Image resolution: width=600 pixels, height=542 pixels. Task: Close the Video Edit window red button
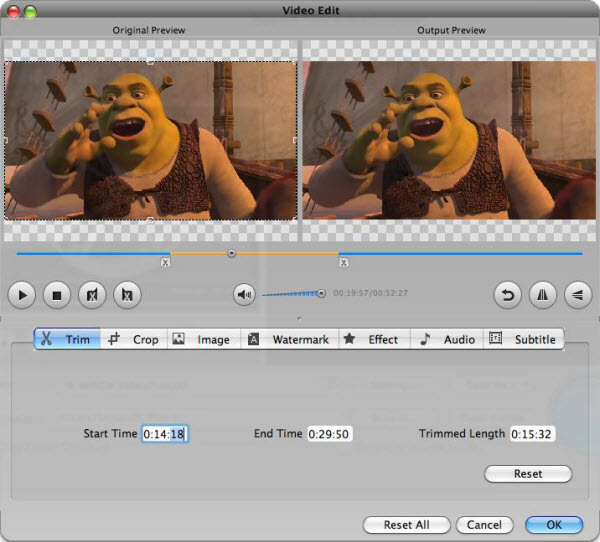[x=14, y=11]
